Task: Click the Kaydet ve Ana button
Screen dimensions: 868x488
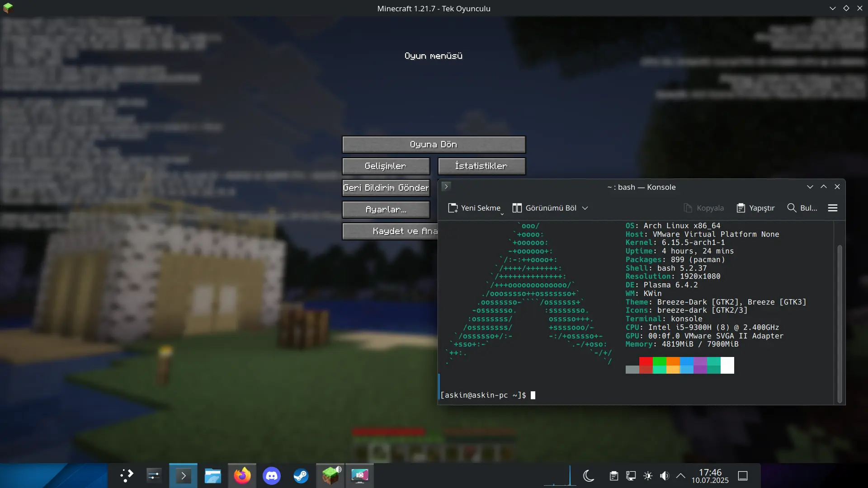Action: pos(390,231)
